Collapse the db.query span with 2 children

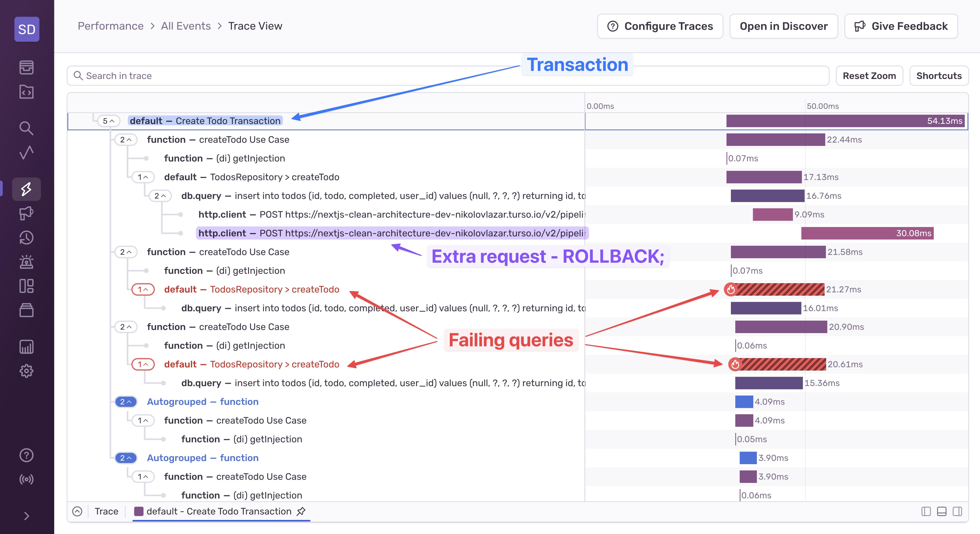coord(160,196)
